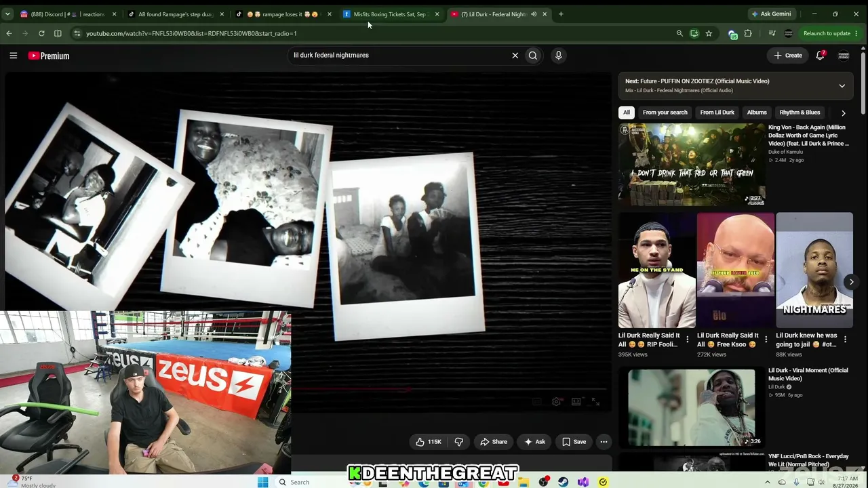Screen dimensions: 868x488
Task: Open the Create menu
Action: 788,56
